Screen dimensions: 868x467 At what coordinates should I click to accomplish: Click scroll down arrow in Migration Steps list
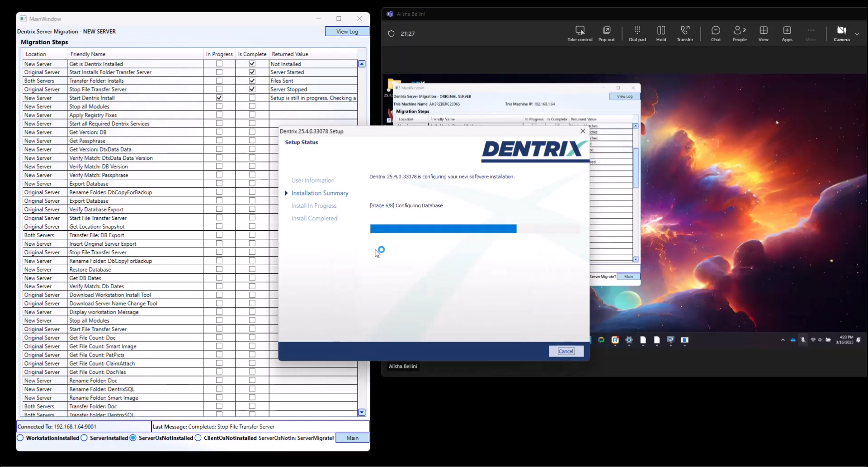pyautogui.click(x=362, y=412)
